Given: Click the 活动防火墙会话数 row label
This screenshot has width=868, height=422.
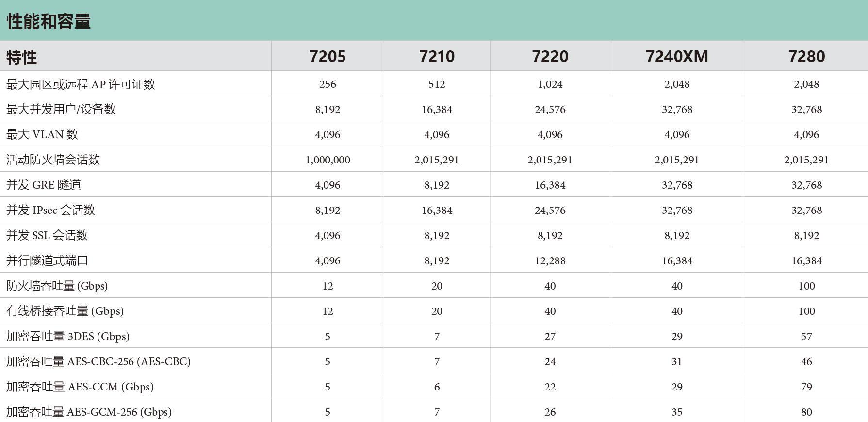Looking at the screenshot, I should click(53, 160).
